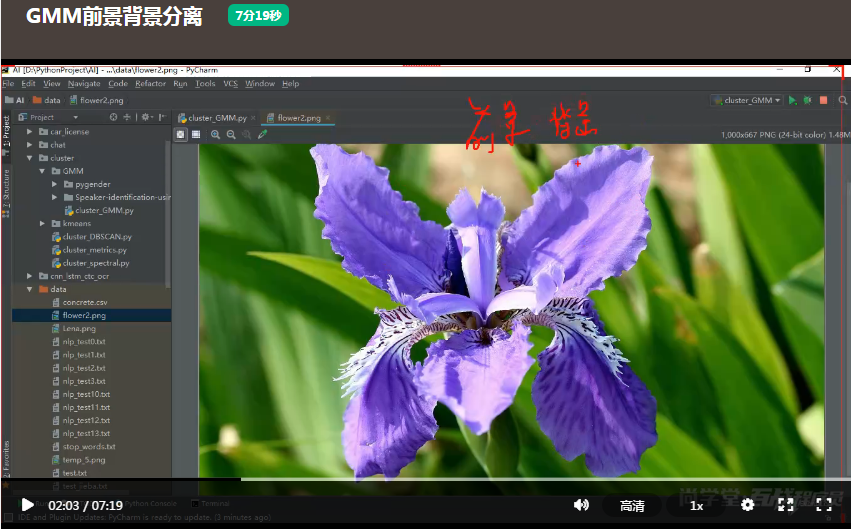851x529 pixels.
Task: Mute the video volume
Action: [x=581, y=505]
